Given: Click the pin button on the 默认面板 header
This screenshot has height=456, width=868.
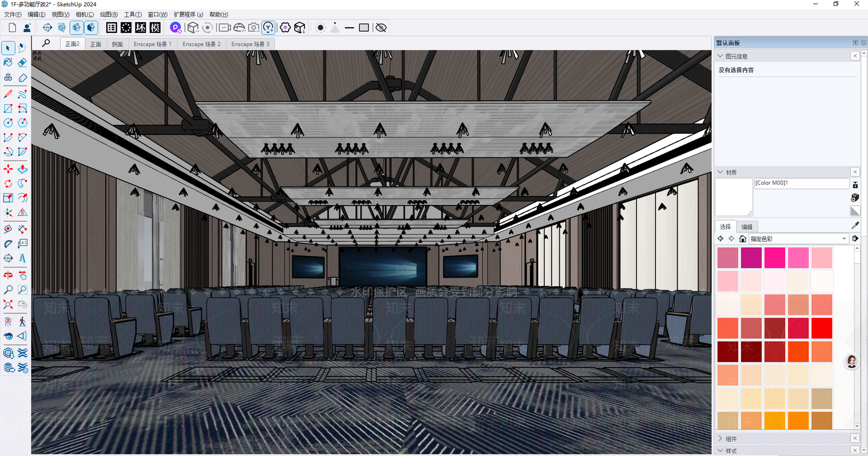Looking at the screenshot, I should (856, 43).
